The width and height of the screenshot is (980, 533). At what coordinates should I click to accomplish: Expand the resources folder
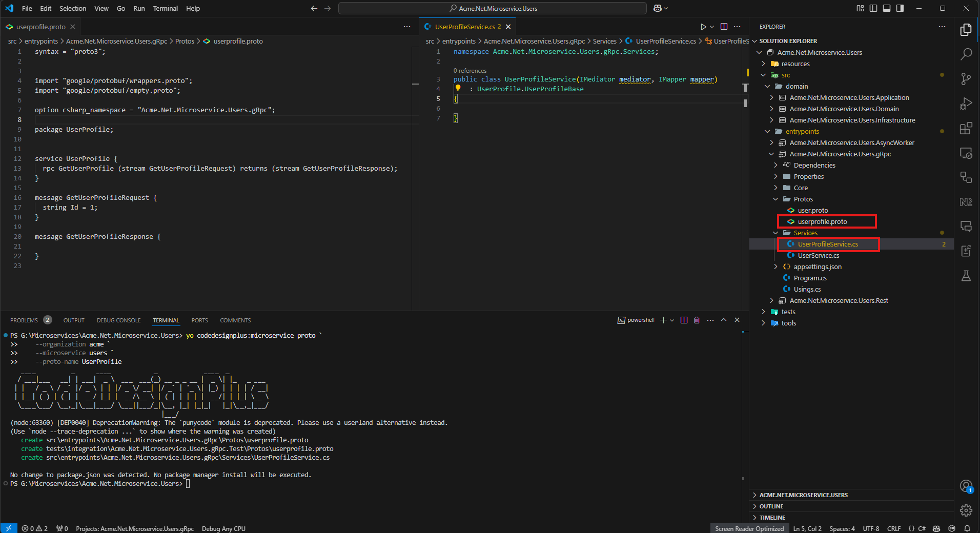[x=763, y=64]
